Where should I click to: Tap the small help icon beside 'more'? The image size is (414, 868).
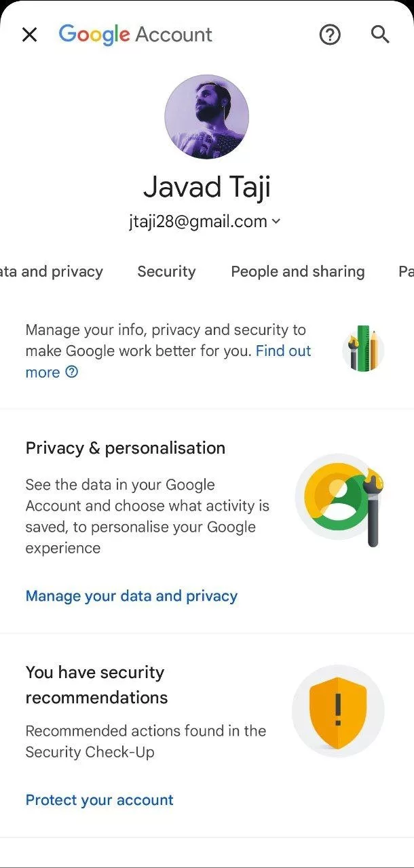71,372
